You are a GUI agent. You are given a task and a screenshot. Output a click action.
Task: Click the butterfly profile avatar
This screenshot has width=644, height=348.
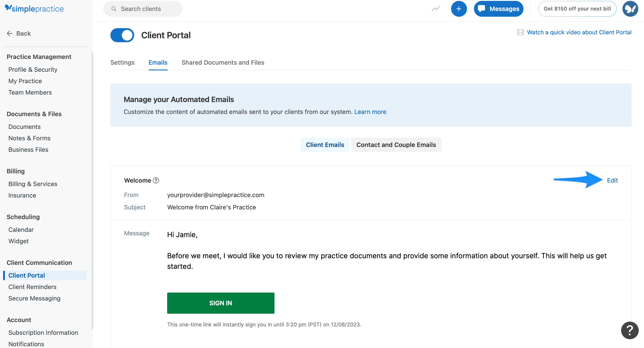[x=630, y=9]
